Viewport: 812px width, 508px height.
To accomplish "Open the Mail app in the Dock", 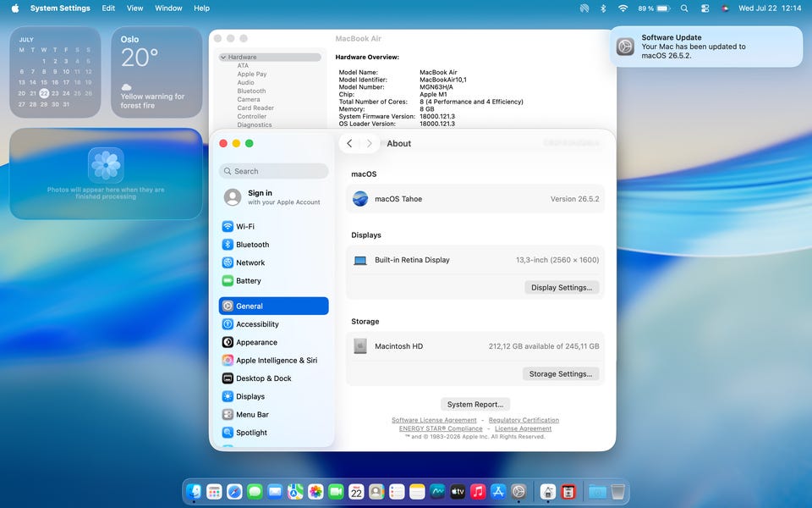I will point(275,491).
